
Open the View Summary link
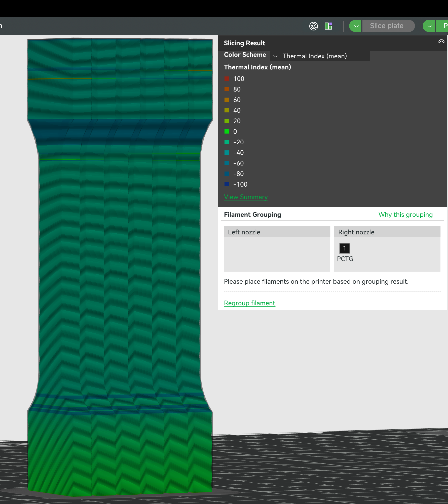pyautogui.click(x=246, y=197)
